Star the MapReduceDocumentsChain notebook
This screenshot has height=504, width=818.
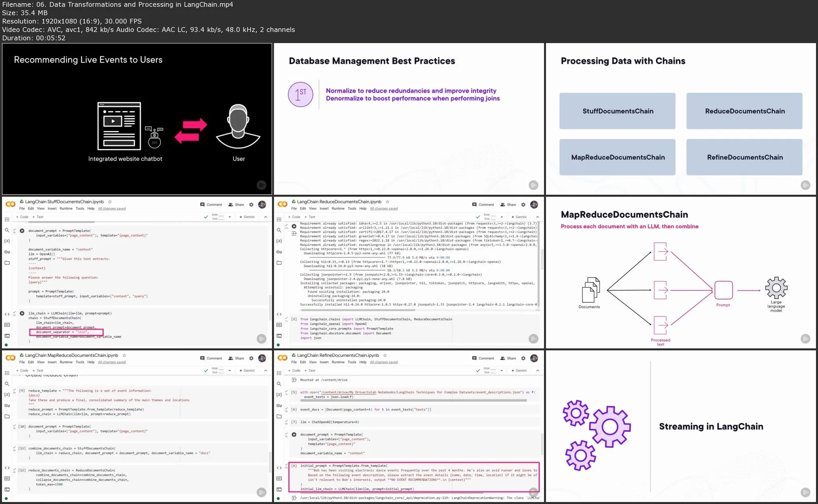point(124,356)
